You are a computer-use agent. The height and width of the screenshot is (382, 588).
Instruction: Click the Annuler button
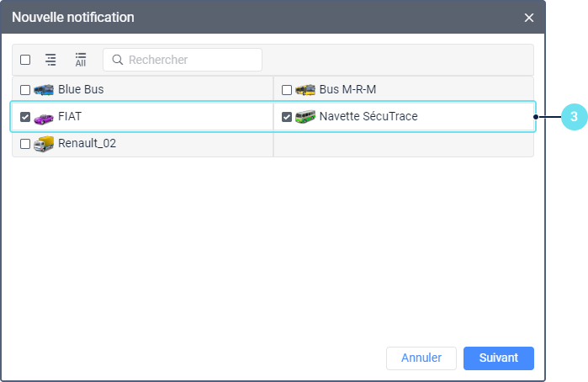coord(421,358)
